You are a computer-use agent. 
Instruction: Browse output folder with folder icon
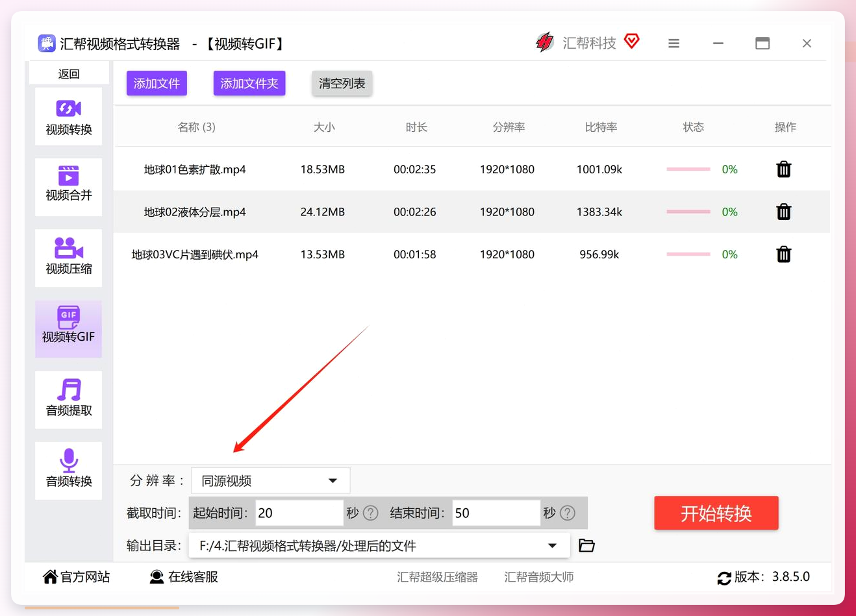tap(586, 545)
